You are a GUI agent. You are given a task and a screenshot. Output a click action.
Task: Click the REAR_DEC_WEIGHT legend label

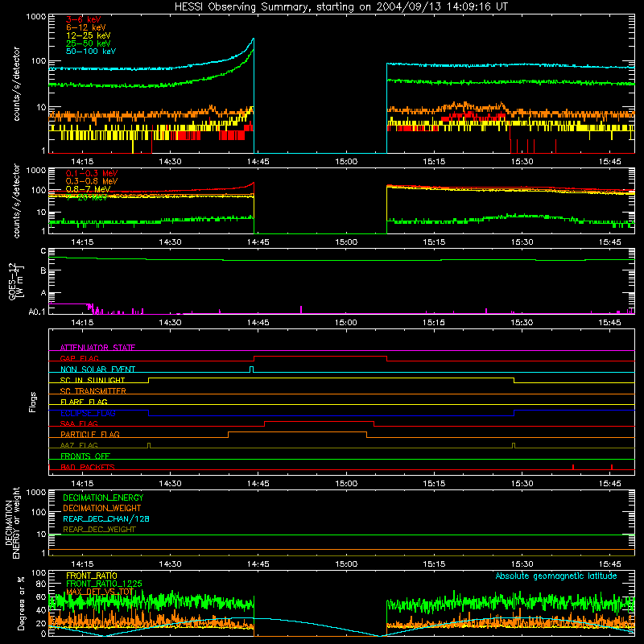[99, 530]
